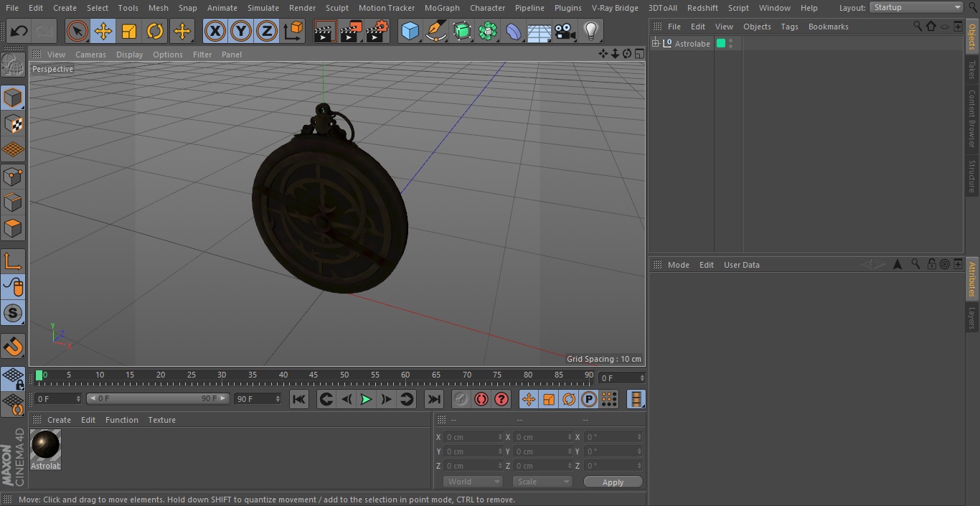Activate the Move tool
This screenshot has height=506, width=980.
click(x=103, y=31)
